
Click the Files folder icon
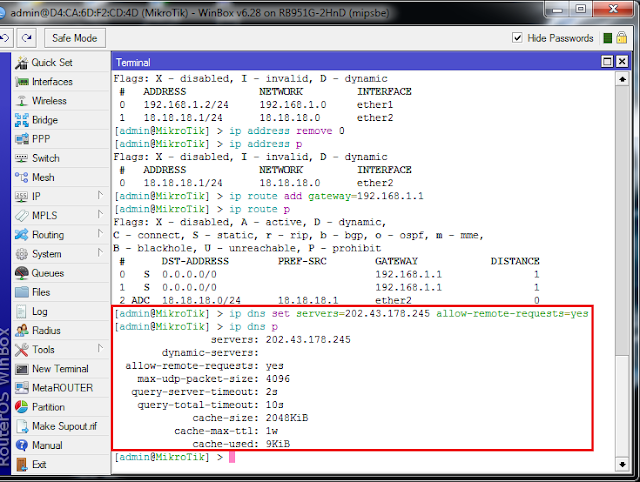(21, 292)
